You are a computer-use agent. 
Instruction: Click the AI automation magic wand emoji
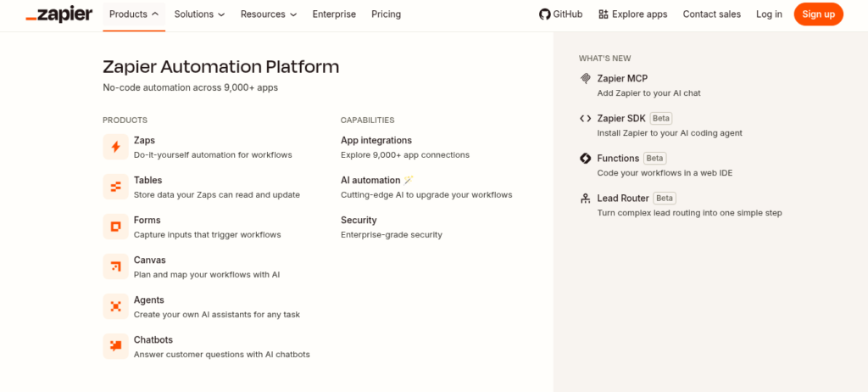coord(409,180)
